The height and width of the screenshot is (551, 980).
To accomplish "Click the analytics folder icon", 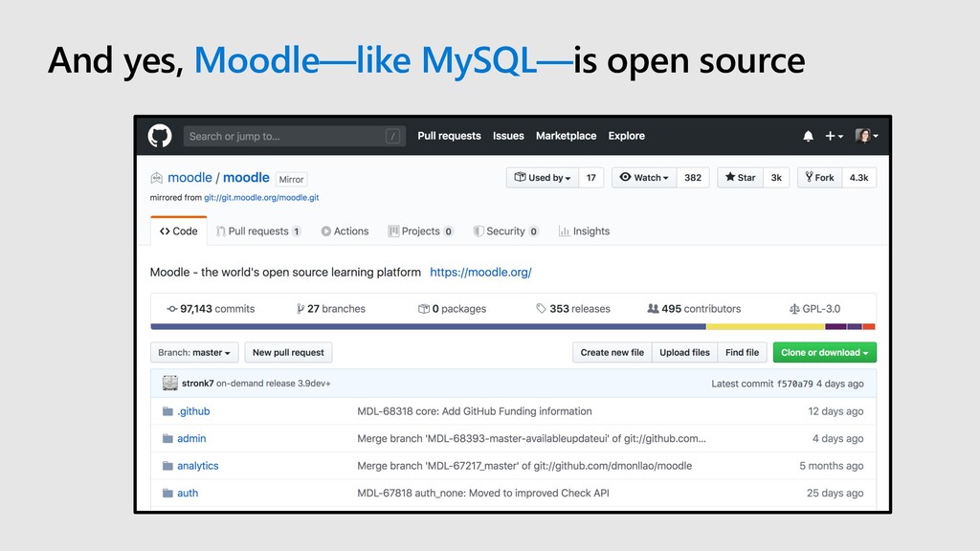I will tap(167, 466).
